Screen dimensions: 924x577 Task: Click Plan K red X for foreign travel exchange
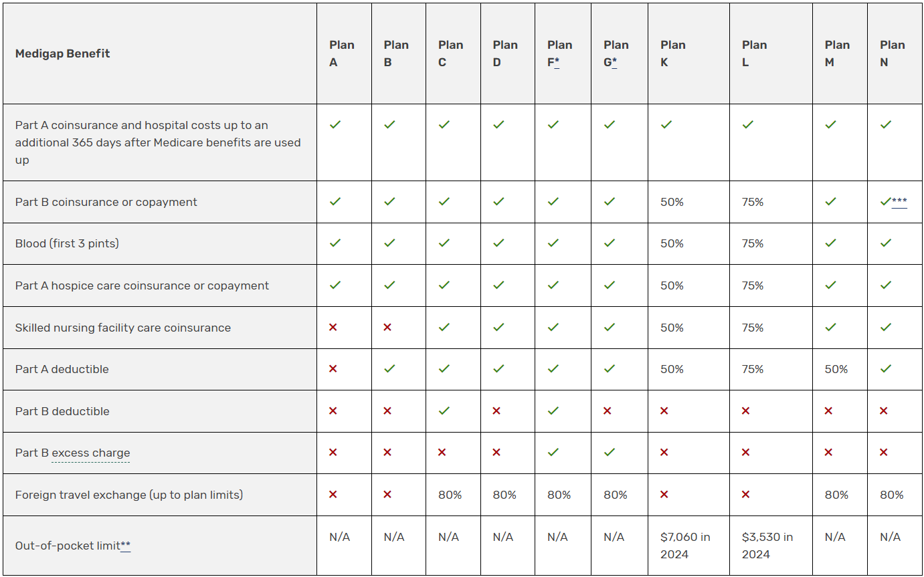pyautogui.click(x=664, y=495)
